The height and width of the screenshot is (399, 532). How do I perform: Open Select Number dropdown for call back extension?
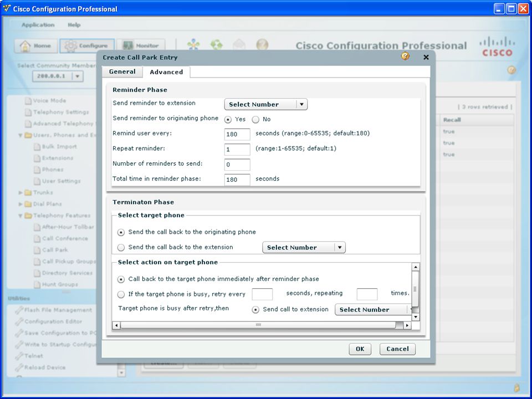point(304,248)
